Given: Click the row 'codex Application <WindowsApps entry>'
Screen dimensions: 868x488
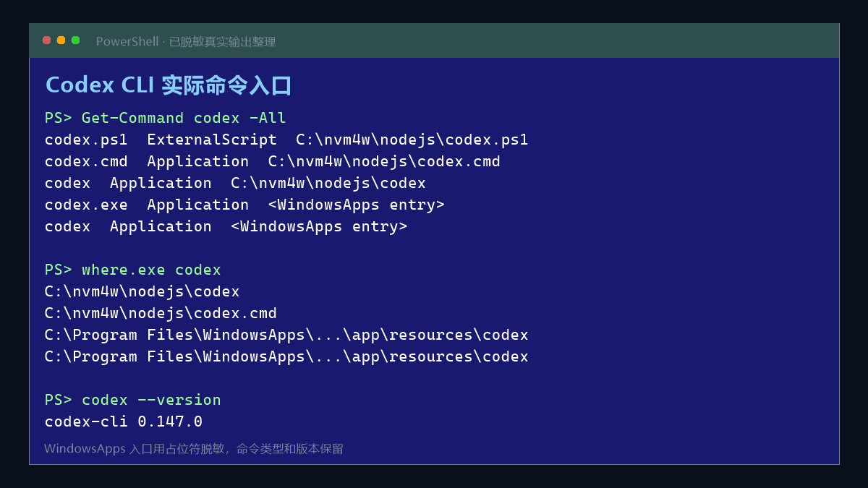Looking at the screenshot, I should 226,226.
